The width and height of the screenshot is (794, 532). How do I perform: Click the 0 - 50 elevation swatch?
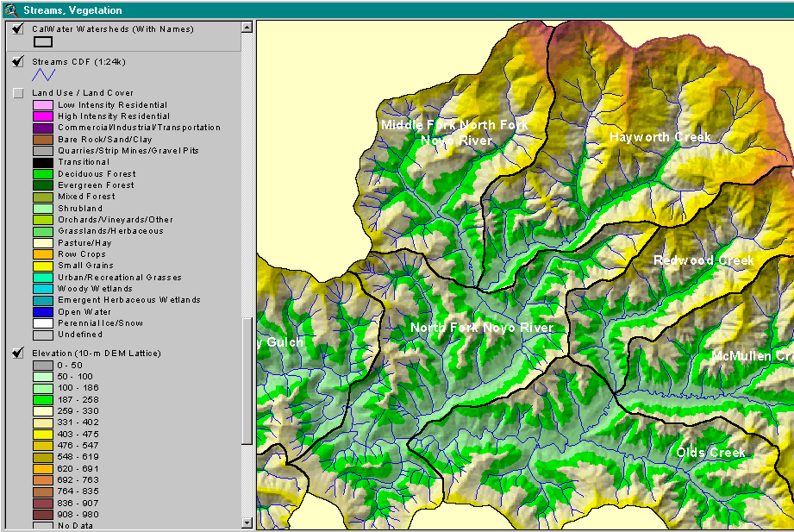[x=43, y=366]
